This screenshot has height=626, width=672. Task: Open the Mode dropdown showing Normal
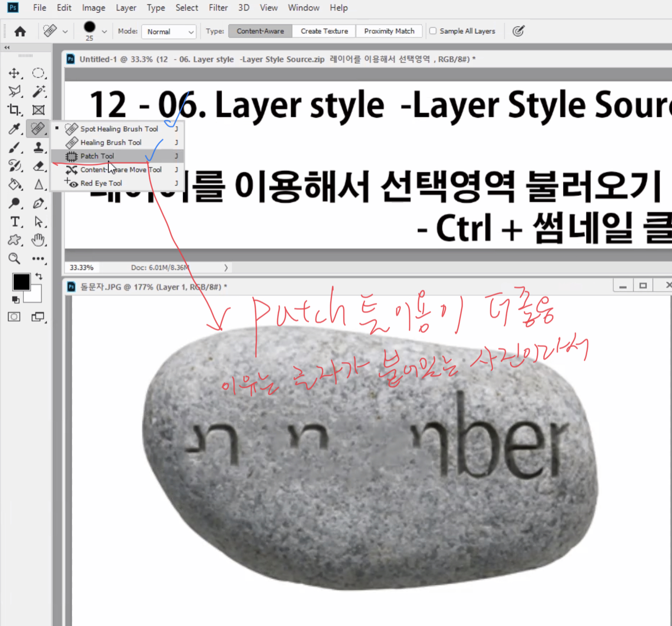pyautogui.click(x=169, y=31)
